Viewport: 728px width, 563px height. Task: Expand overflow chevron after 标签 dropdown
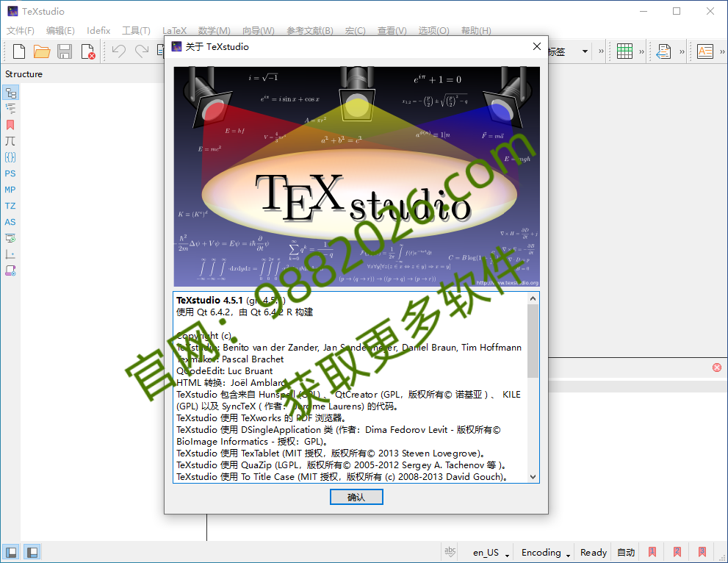pos(601,51)
